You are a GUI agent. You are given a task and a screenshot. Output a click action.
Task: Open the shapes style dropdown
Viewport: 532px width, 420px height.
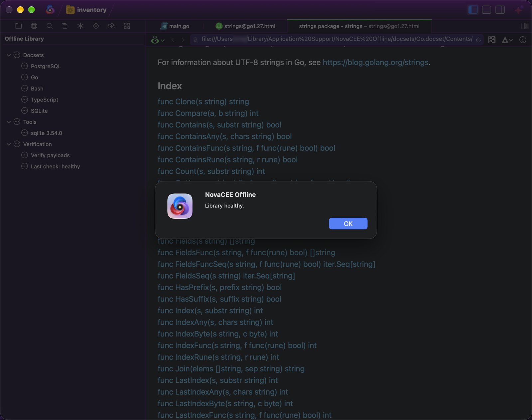click(x=507, y=40)
